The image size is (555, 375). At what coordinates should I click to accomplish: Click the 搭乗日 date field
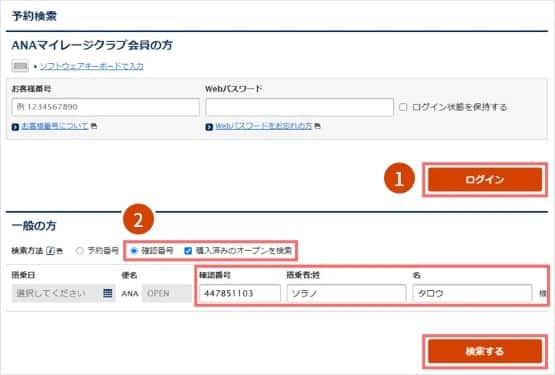(64, 293)
